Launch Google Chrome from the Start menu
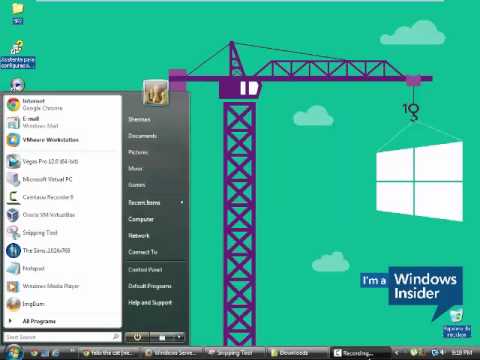Screen dimensions: 480x360 62,105
